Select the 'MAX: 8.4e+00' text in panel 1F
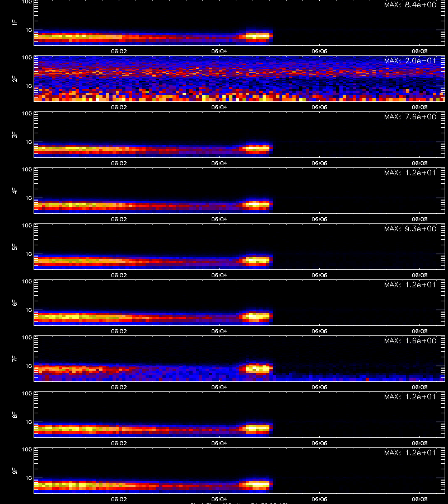This screenshot has height=504, width=448. point(410,4)
